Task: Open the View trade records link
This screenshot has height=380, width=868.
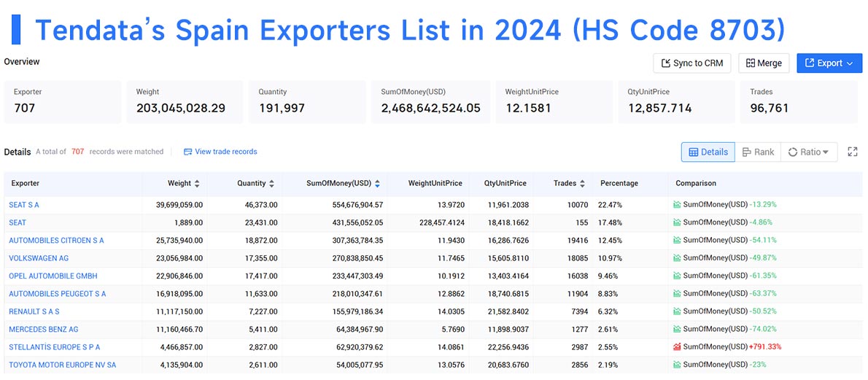Action: (220, 151)
